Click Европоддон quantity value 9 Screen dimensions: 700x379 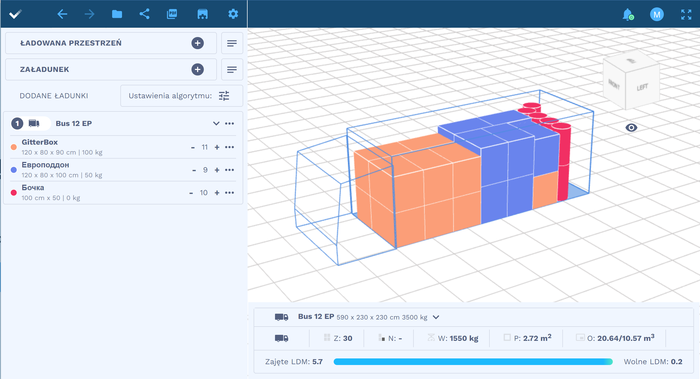click(x=205, y=170)
